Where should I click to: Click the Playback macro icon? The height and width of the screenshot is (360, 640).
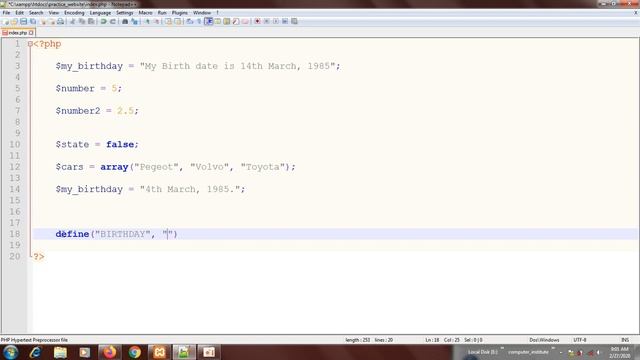pos(276,21)
